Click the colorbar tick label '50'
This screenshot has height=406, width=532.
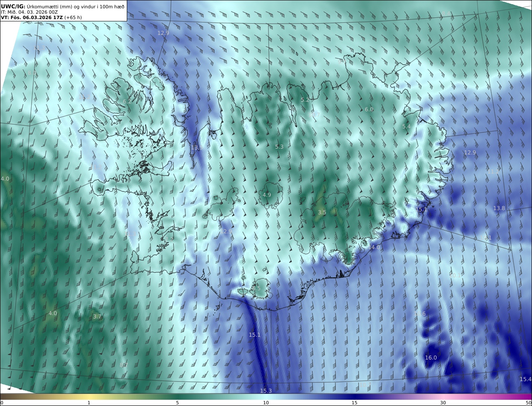point(529,403)
